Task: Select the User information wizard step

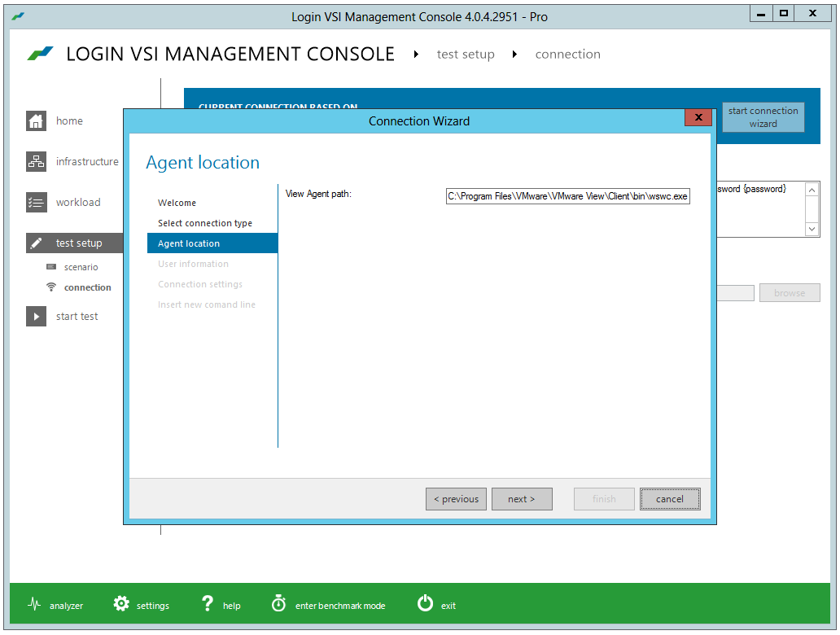Action: (x=193, y=265)
